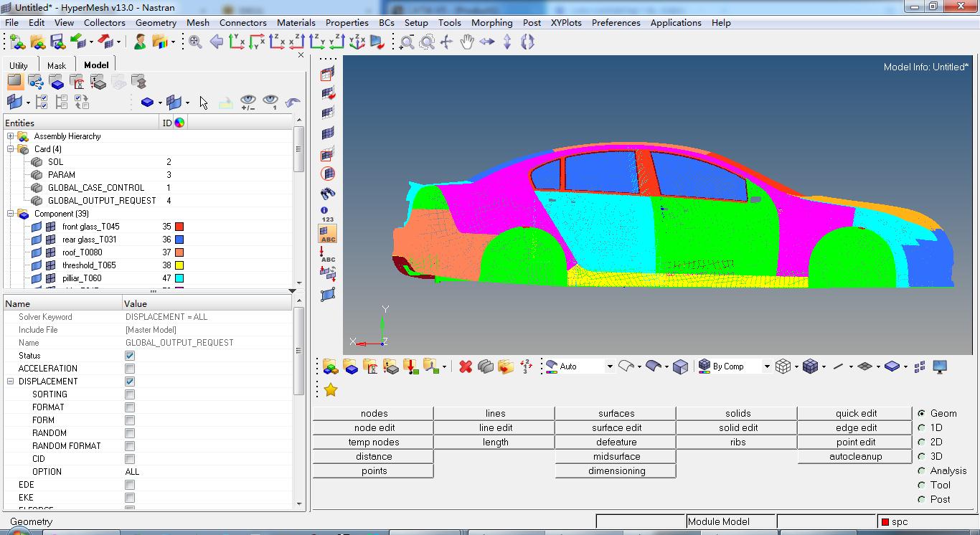This screenshot has height=535, width=980.
Task: Click the defeature panel button
Action: 616,442
